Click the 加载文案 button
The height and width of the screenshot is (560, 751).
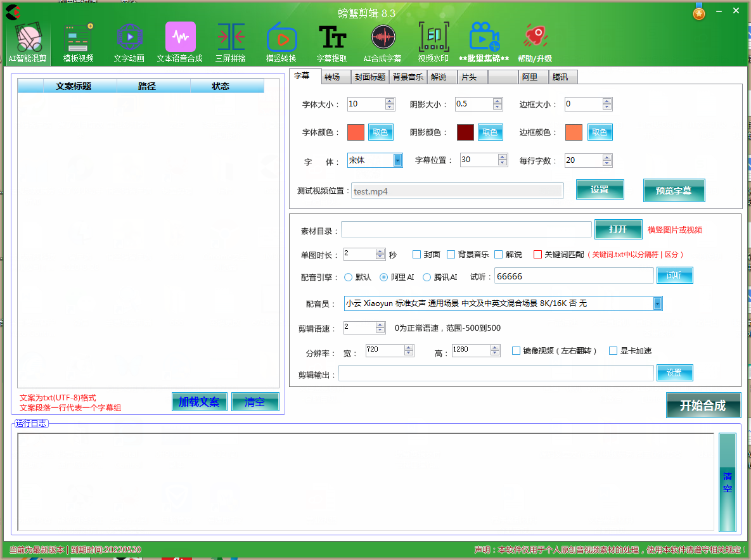tap(199, 402)
